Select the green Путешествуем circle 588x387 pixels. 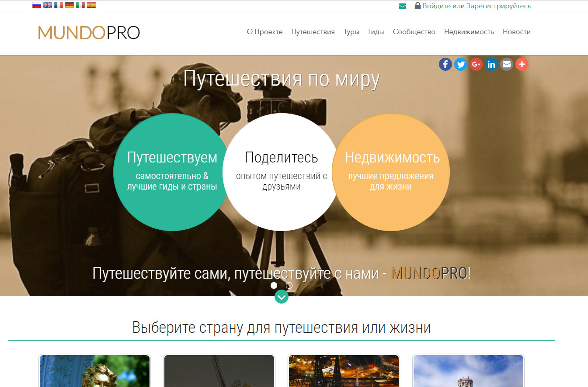[x=172, y=172]
